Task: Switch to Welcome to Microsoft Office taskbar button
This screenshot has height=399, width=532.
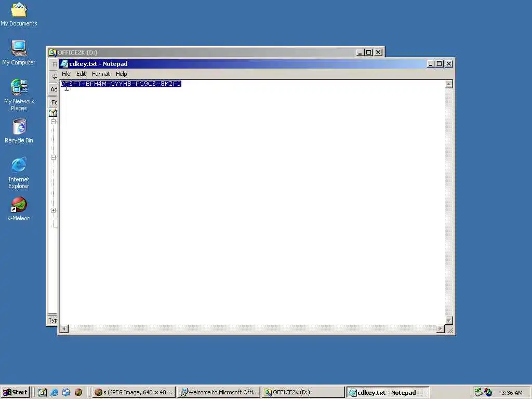Action: coord(219,392)
